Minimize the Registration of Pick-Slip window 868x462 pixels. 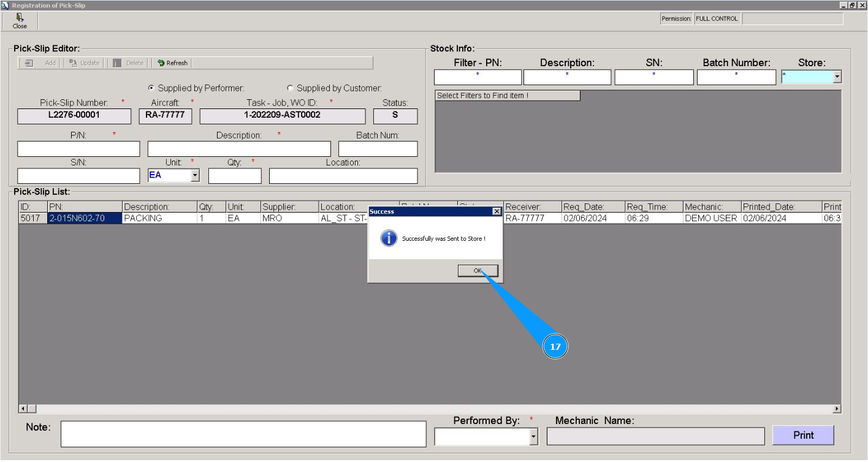click(843, 5)
